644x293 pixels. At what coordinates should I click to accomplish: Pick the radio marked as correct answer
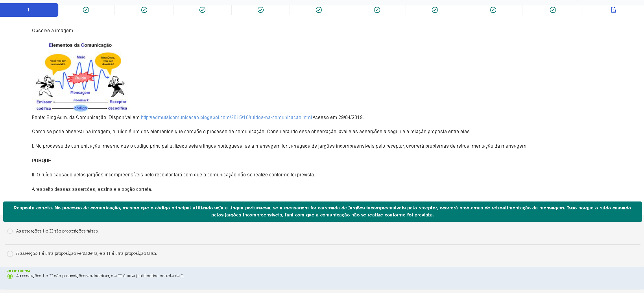click(x=10, y=276)
